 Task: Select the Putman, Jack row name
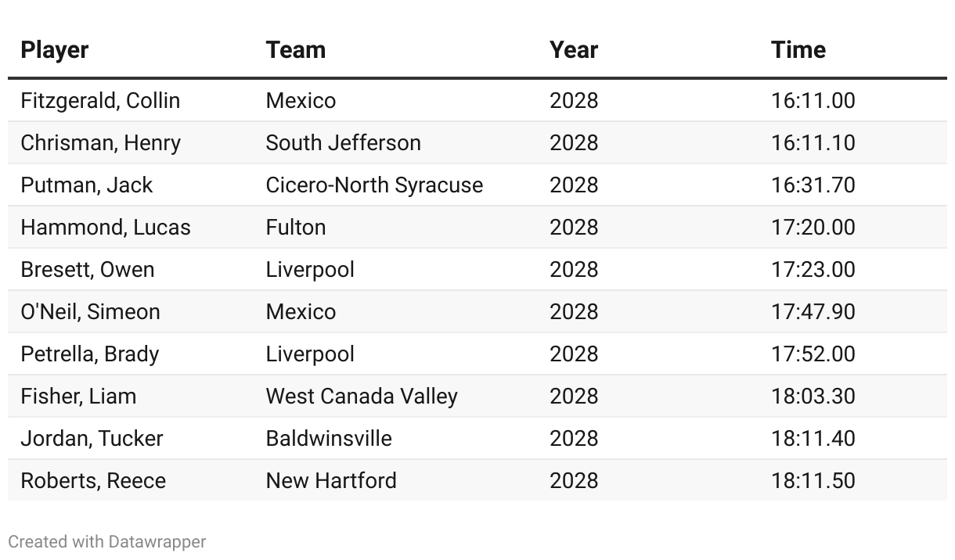pyautogui.click(x=86, y=185)
